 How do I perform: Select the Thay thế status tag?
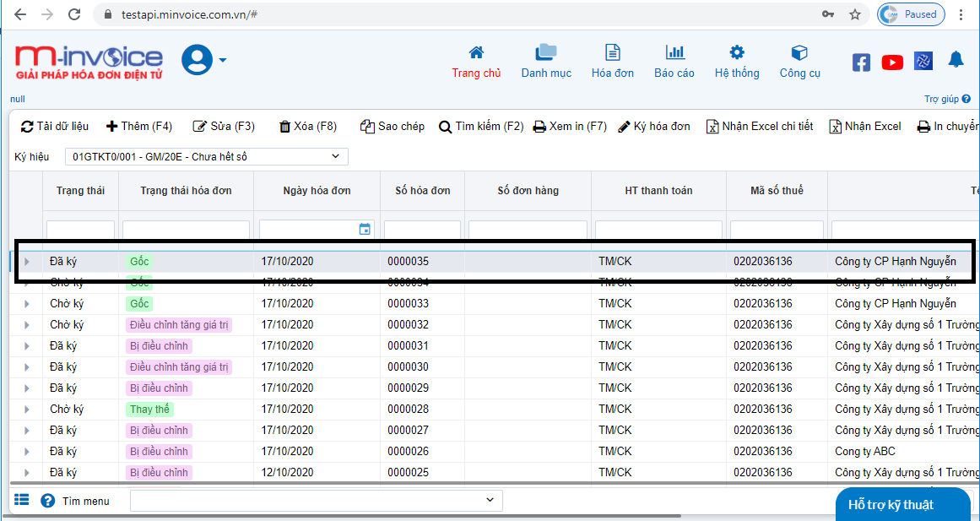(149, 410)
